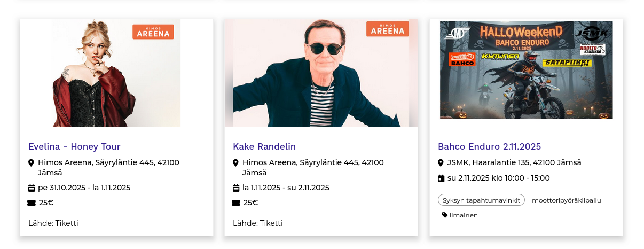Image resolution: width=644 pixels, height=249 pixels.
Task: Click calendar icon on Bahco Enduro card
Action: point(441,178)
